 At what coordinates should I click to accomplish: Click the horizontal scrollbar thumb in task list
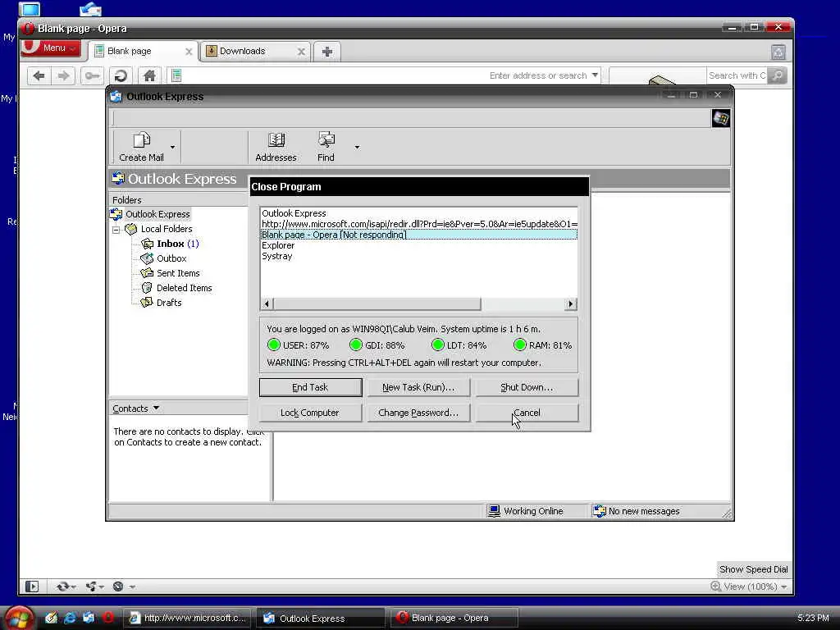(x=377, y=304)
